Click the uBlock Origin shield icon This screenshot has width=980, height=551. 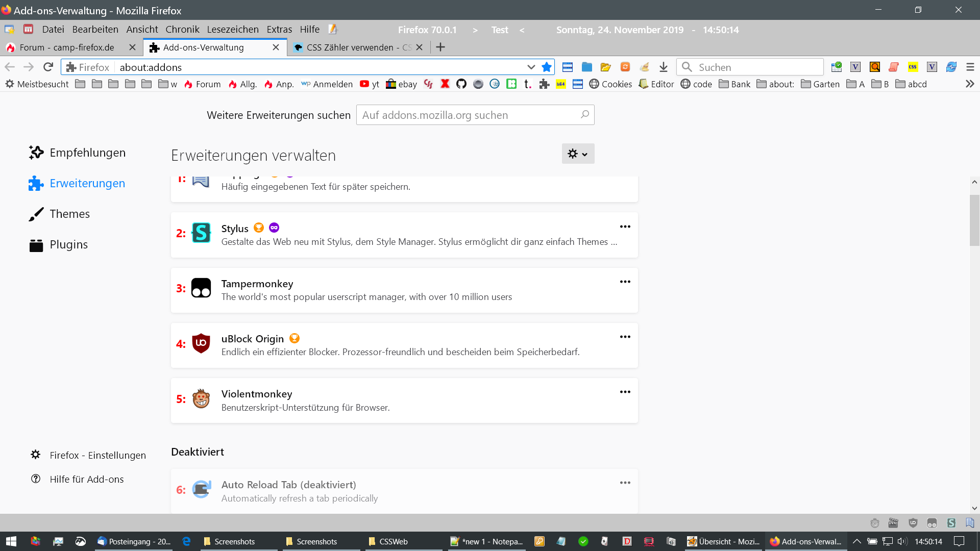[x=201, y=343]
